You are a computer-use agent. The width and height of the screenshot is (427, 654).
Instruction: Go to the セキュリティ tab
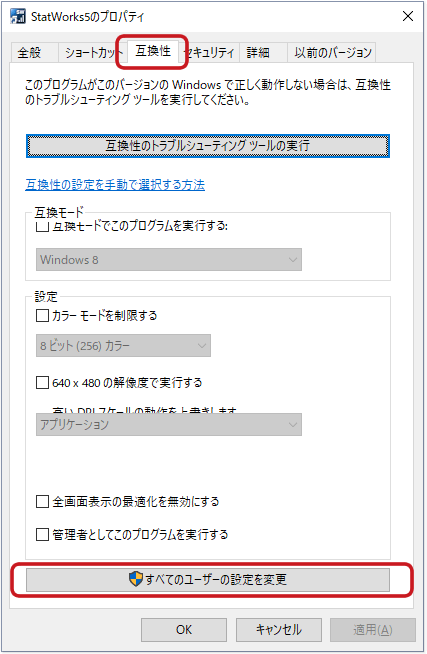211,53
